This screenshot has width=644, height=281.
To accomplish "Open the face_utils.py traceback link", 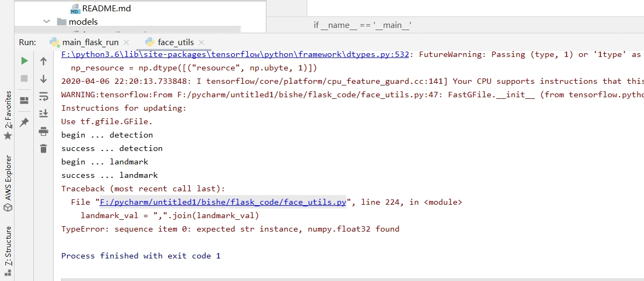I will (x=223, y=202).
